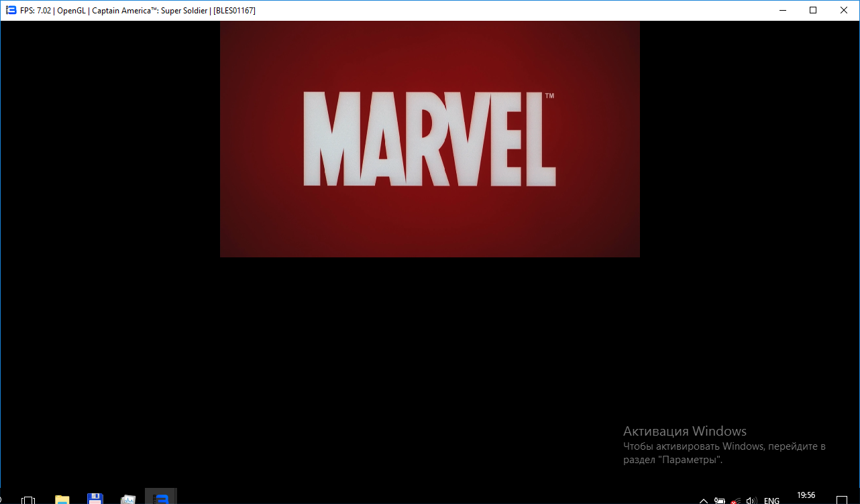Click the title text 'Captain America™: Super Soldier'

point(150,11)
